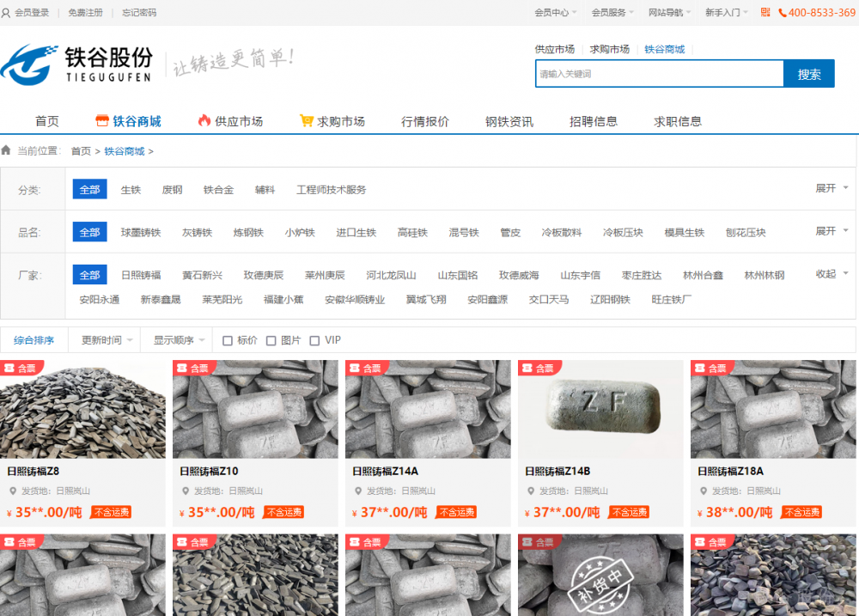Click the user icon beside 会员登录
859x616 pixels.
tap(7, 13)
